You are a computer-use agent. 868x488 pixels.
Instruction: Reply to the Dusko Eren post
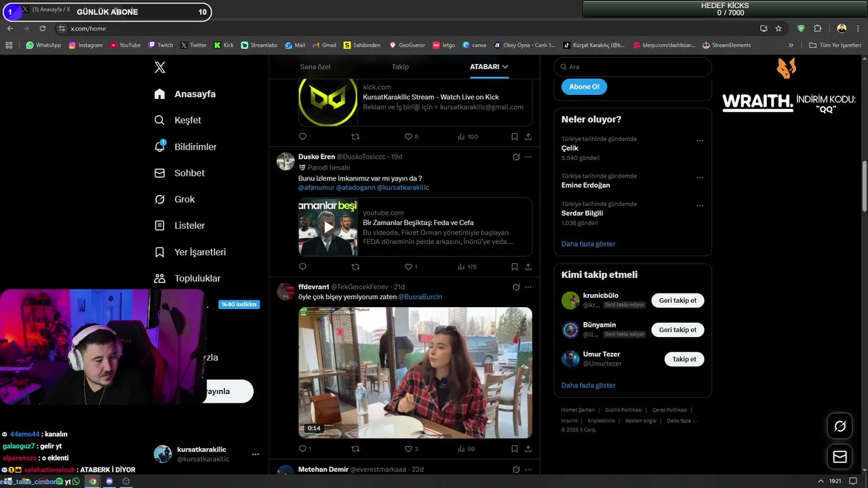(302, 266)
